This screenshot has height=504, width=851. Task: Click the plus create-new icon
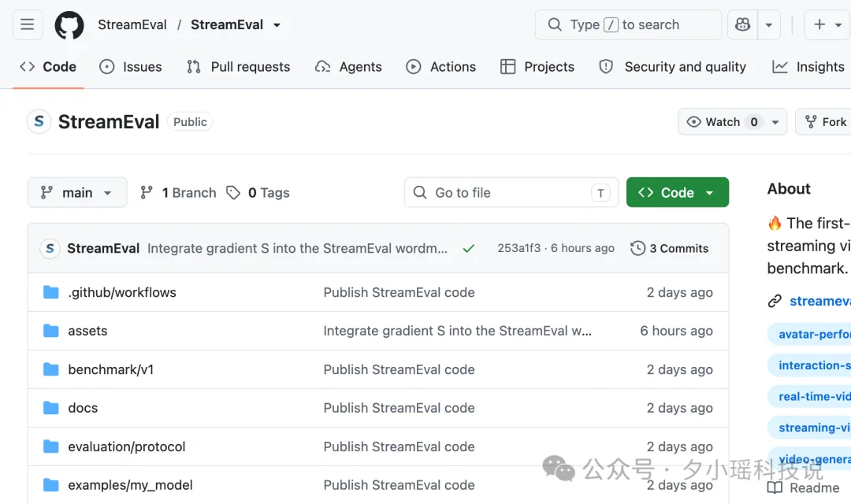point(819,24)
